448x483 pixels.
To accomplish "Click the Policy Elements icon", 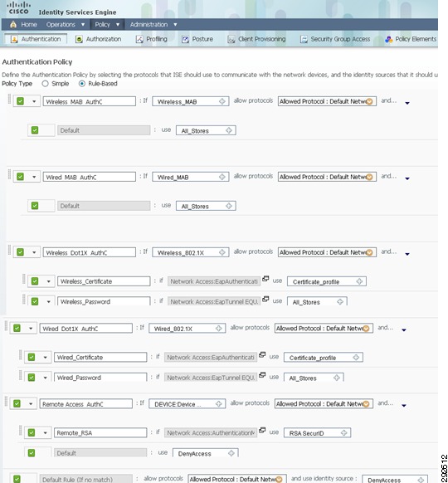I will (389, 39).
